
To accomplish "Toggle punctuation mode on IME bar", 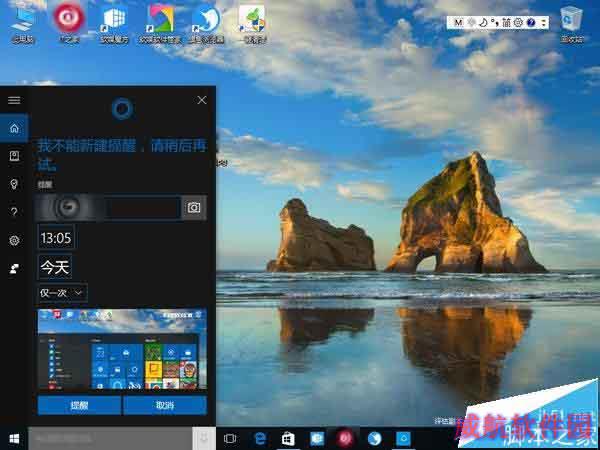I will [494, 23].
